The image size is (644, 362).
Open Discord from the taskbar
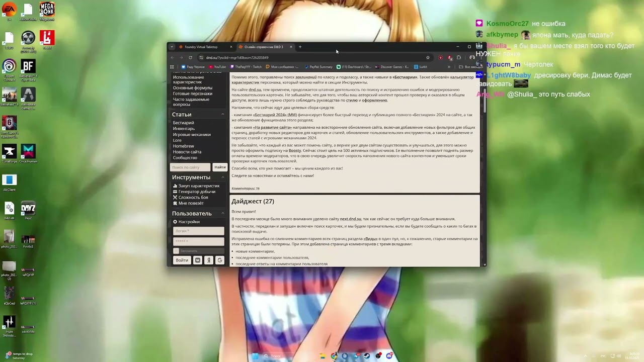pos(389,356)
